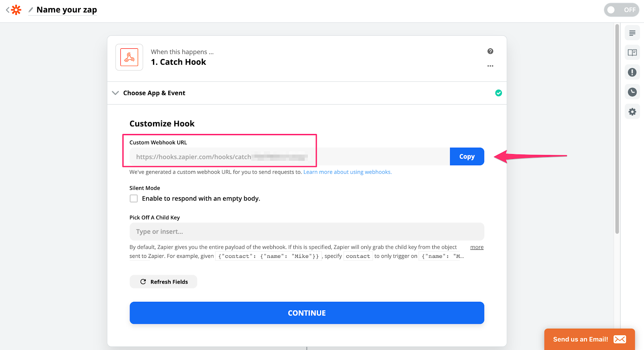The width and height of the screenshot is (644, 350).
Task: Go back using the left chevron arrow
Action: (x=8, y=10)
